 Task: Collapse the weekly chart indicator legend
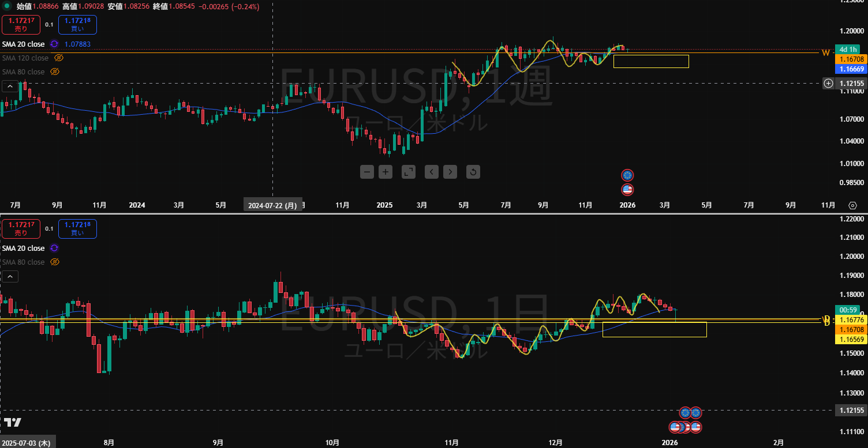(x=9, y=86)
